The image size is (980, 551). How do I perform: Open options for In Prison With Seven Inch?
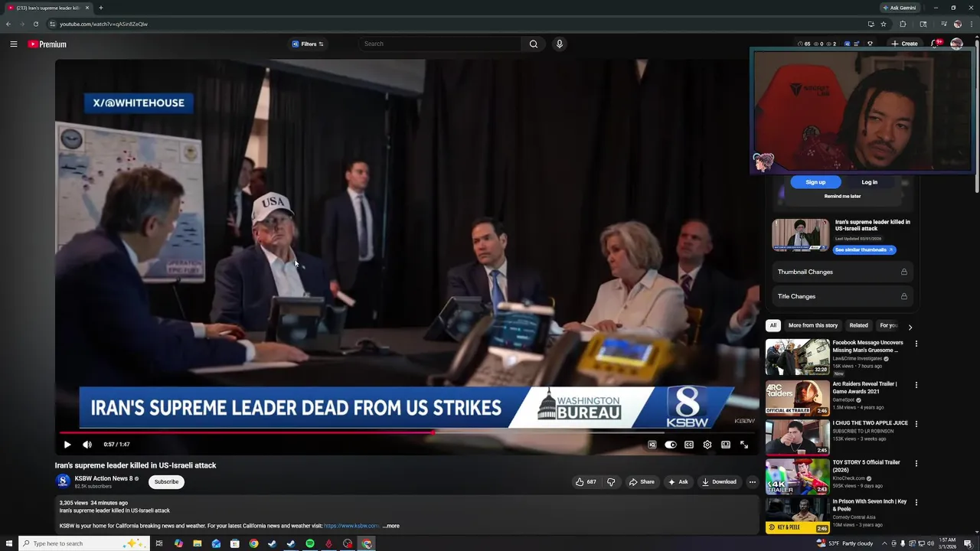coord(916,503)
